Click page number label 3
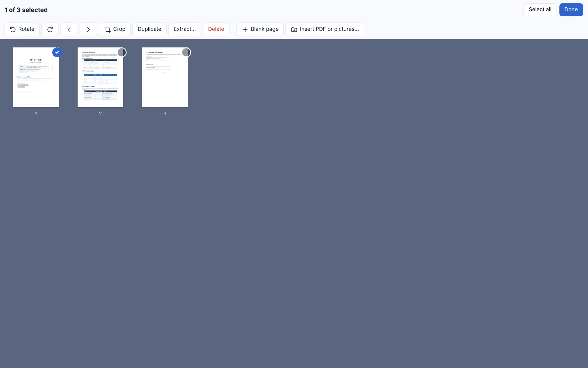 pyautogui.click(x=165, y=114)
